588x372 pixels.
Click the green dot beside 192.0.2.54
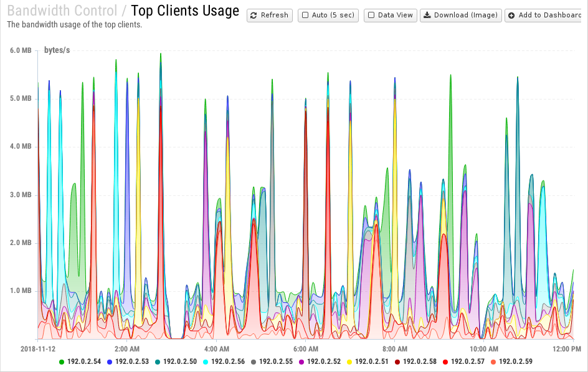pyautogui.click(x=62, y=362)
